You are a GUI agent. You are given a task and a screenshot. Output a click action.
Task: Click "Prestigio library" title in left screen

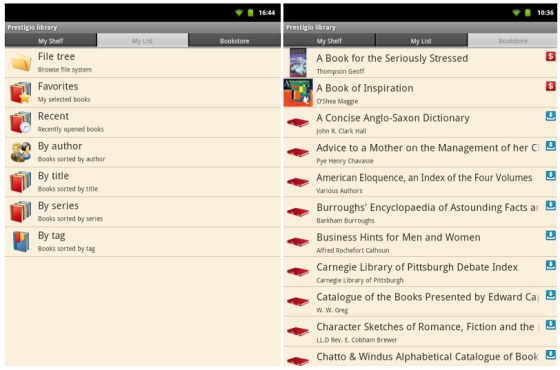pos(32,28)
